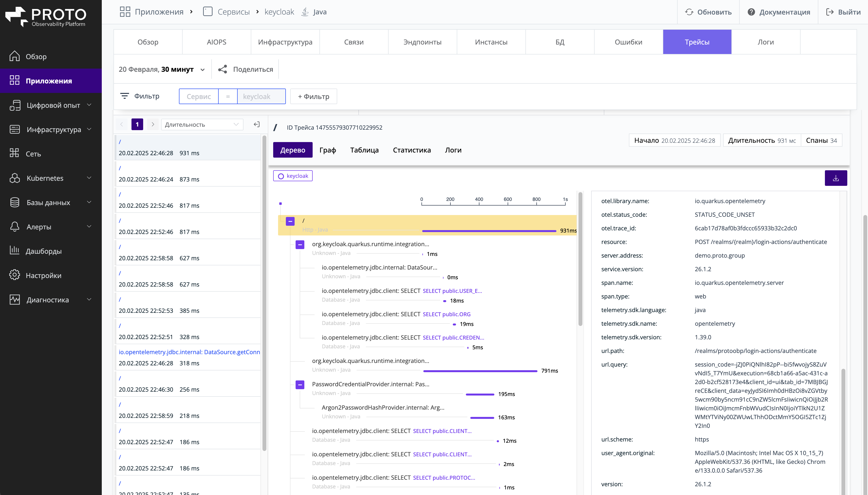Select the trace 22:46:24 873 ms
868x495 pixels.
[x=187, y=173]
